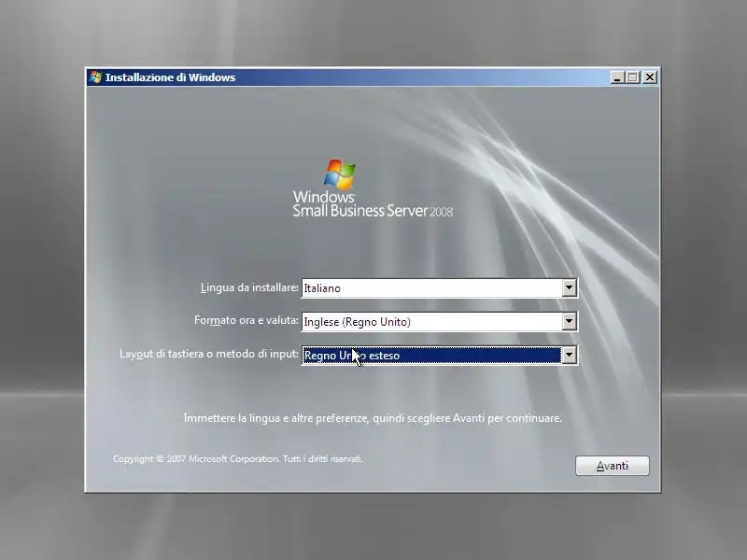Open the keyboard layout dropdown arrow
The height and width of the screenshot is (560, 747).
[x=569, y=356]
